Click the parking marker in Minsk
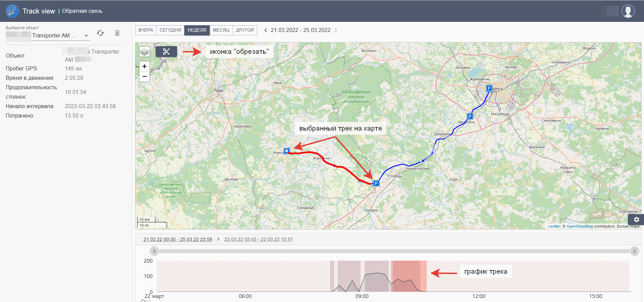This screenshot has width=644, height=302. click(x=489, y=88)
